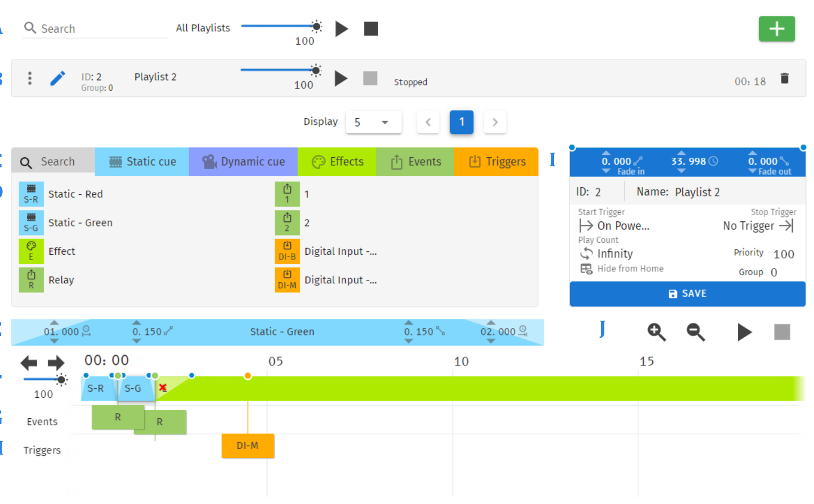Screen dimensions: 814x504
Task: Delete Playlist 2 with trash icon
Action: 784,78
